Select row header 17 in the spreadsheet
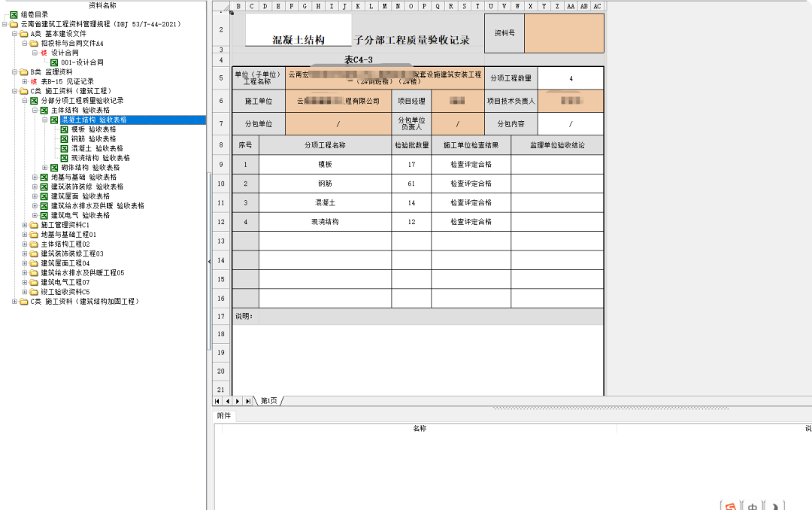Screen dimensions: 812x510 tap(221, 317)
